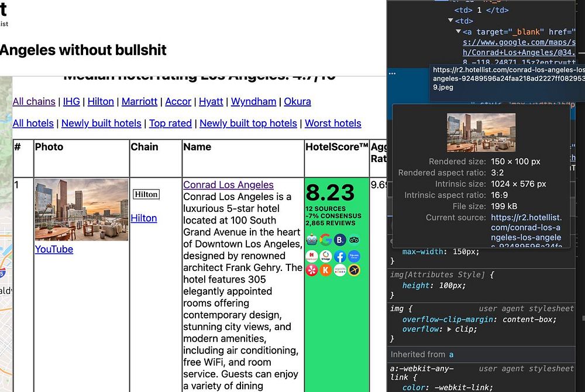
Task: Filter hotels by Accor chain
Action: point(178,101)
